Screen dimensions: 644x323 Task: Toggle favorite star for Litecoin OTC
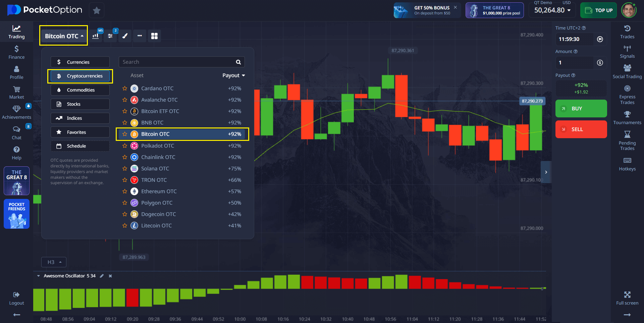[125, 226]
